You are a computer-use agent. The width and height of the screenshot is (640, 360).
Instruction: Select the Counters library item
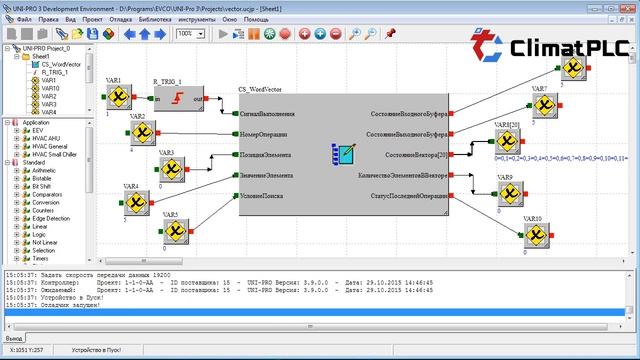pos(43,211)
